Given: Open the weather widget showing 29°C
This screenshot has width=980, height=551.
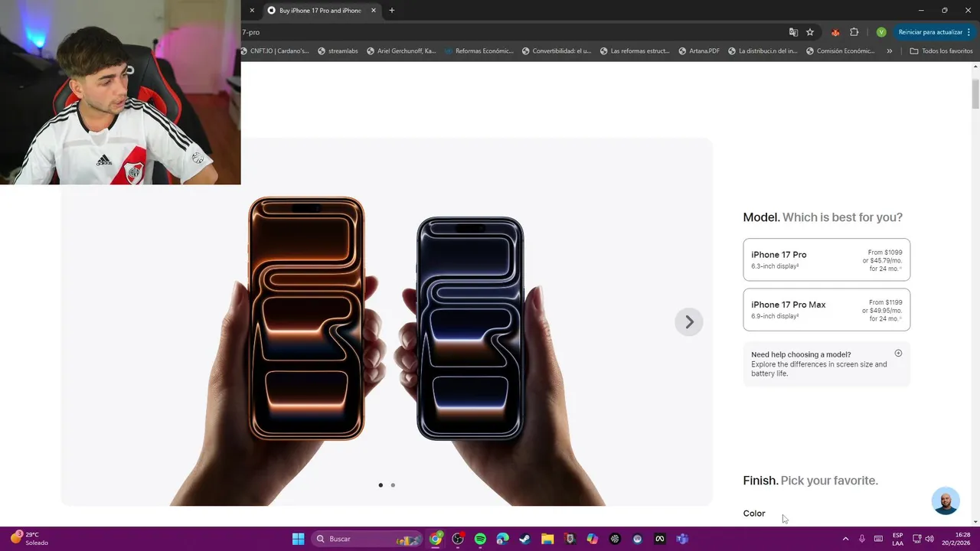Looking at the screenshot, I should pos(29,538).
